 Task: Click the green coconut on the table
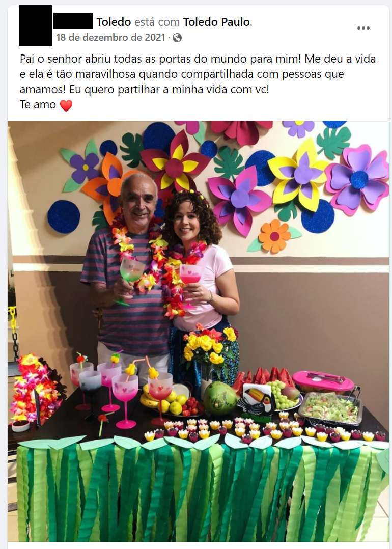[220, 398]
